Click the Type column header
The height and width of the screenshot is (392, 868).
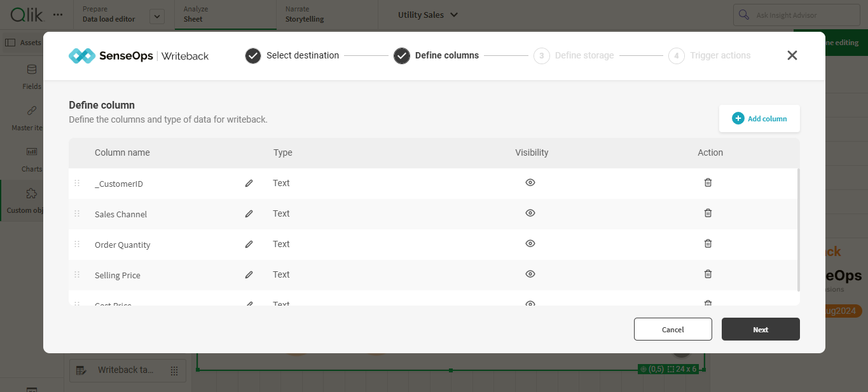(283, 152)
